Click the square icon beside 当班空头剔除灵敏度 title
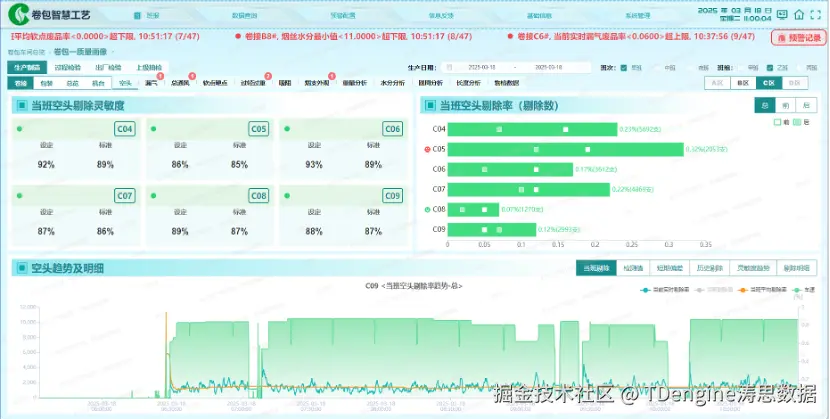The width and height of the screenshot is (830, 420). (22, 106)
